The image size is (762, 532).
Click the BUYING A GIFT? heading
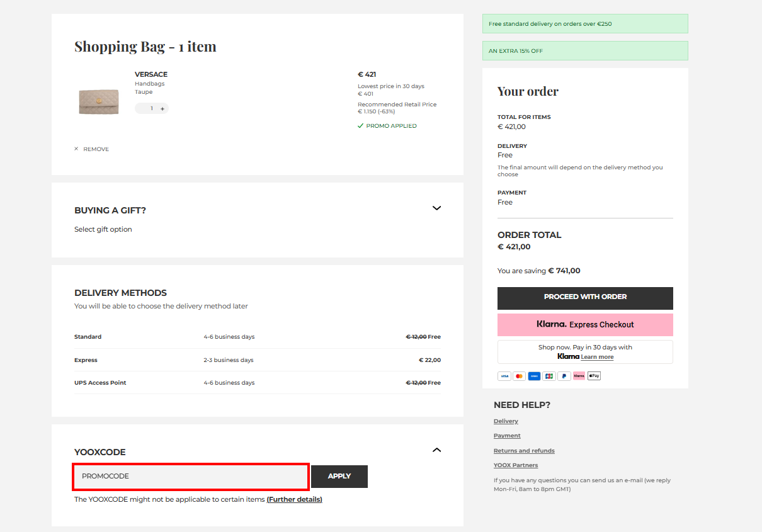(110, 210)
